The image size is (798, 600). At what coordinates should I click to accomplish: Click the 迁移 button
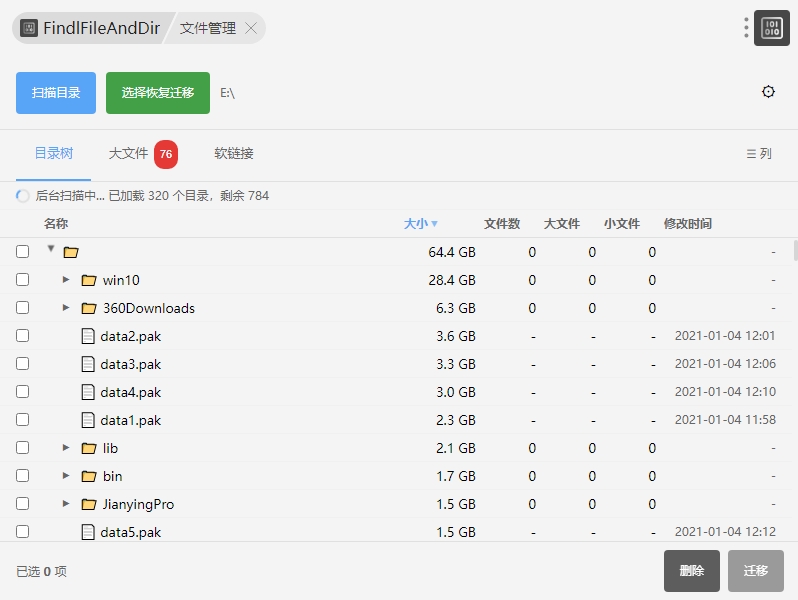click(x=756, y=570)
